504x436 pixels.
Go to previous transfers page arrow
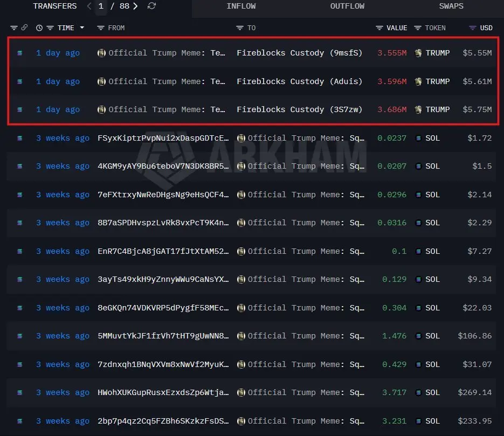point(89,6)
